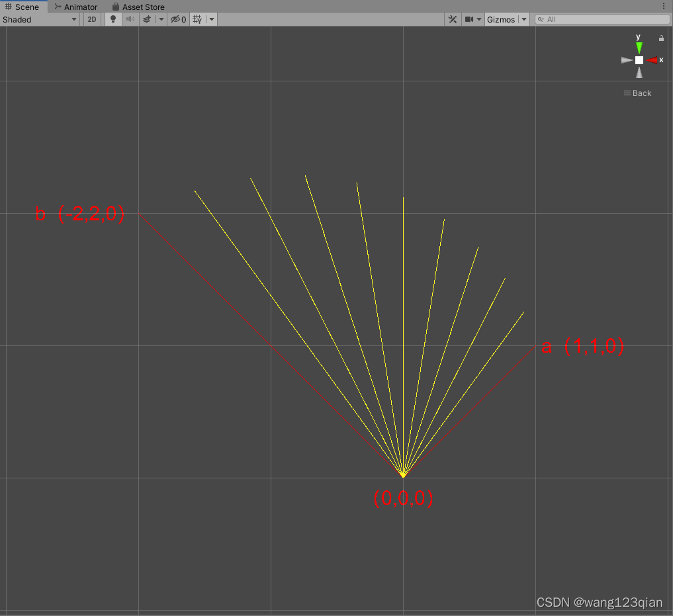Select the component tools wrench icon
The height and width of the screenshot is (616, 673).
click(453, 19)
